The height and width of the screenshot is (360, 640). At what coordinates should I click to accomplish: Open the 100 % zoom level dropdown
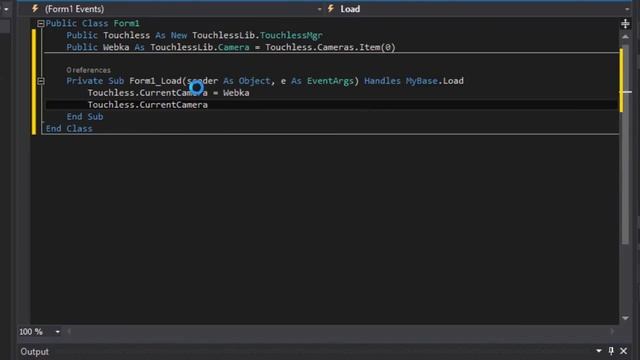tap(58, 332)
